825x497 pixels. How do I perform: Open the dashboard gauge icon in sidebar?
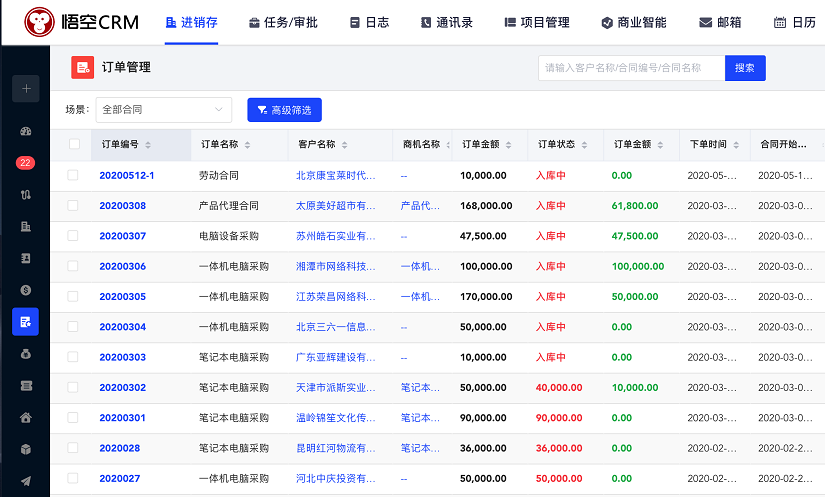point(25,131)
